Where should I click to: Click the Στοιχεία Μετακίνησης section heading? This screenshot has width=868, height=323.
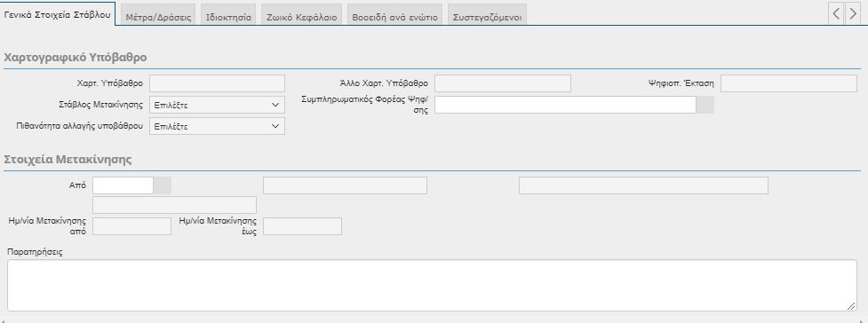[x=68, y=160]
